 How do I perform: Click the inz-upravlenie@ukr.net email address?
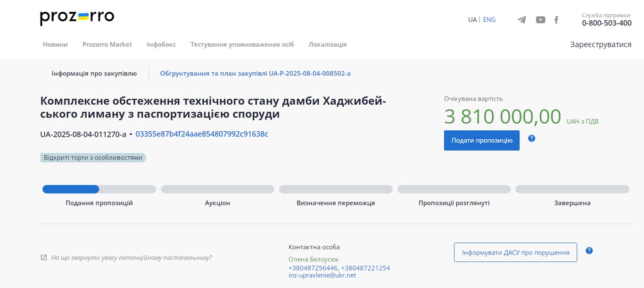[322, 275]
